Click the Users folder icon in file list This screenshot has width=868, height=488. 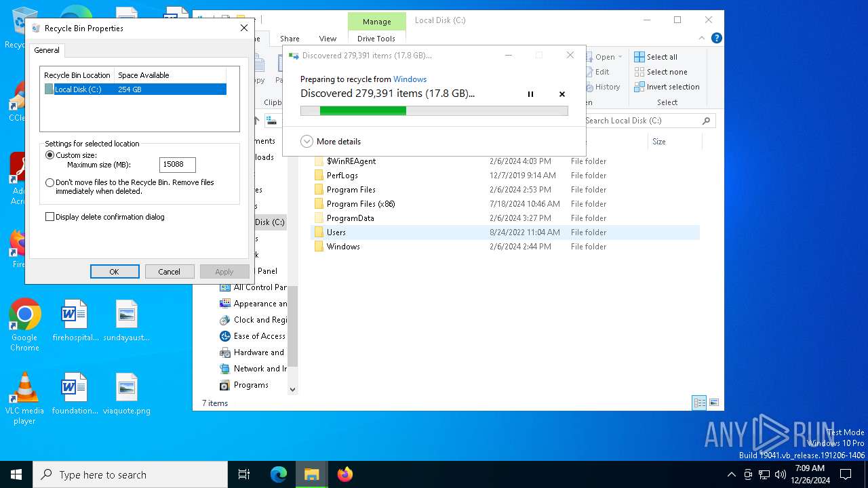point(319,232)
